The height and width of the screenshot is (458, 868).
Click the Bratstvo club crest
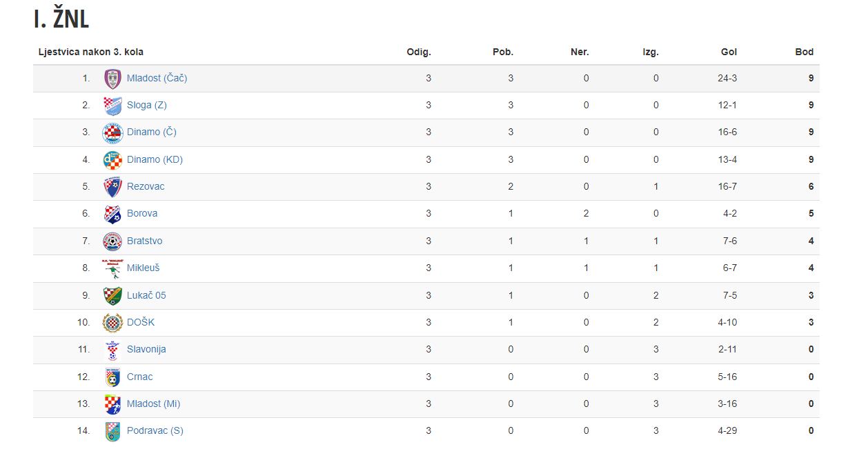pyautogui.click(x=112, y=241)
